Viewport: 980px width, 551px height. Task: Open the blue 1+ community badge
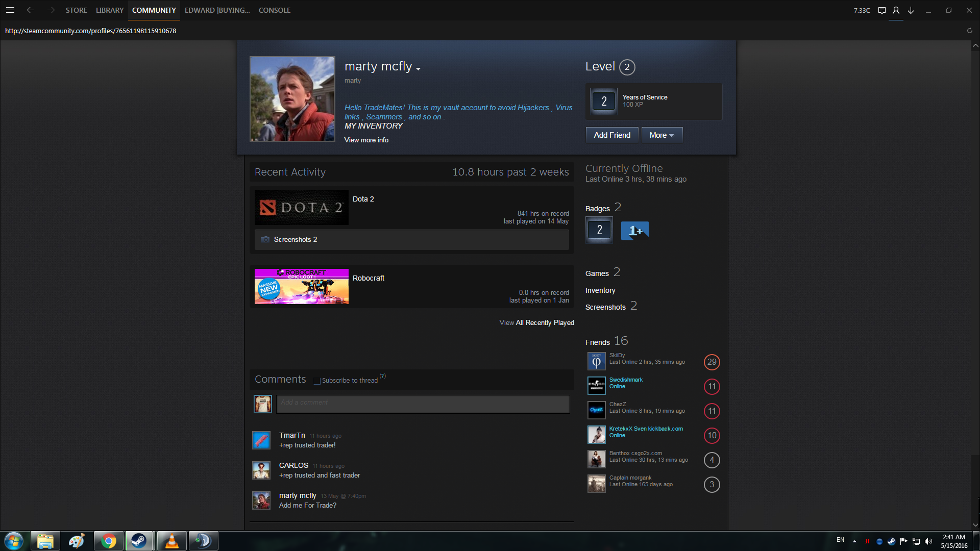634,231
